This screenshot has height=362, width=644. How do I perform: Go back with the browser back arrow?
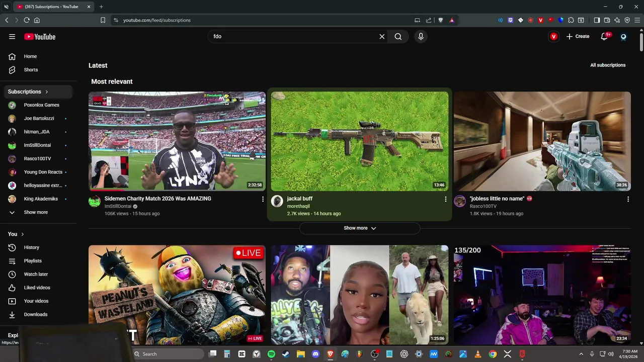[7, 20]
